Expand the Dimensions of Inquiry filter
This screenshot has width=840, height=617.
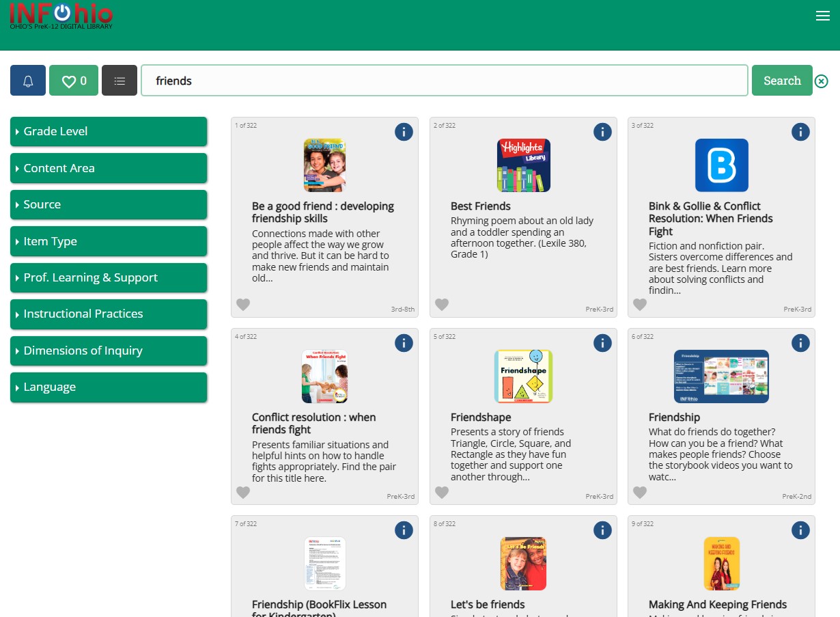point(109,351)
